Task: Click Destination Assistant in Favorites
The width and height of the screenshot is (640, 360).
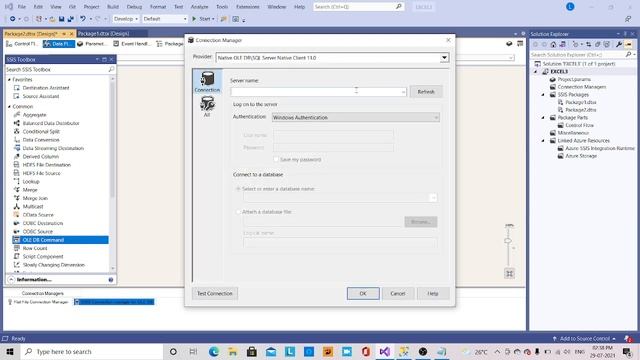Action: (x=46, y=88)
